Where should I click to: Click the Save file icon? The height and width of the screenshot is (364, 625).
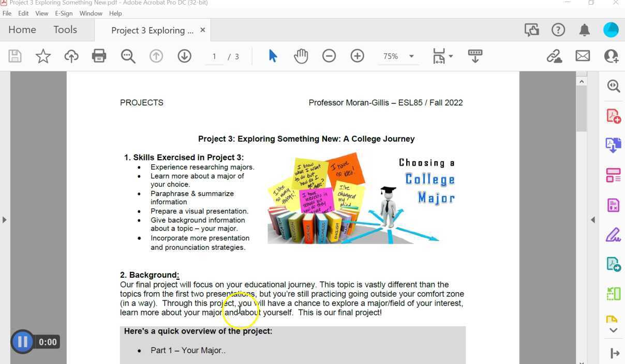(15, 56)
